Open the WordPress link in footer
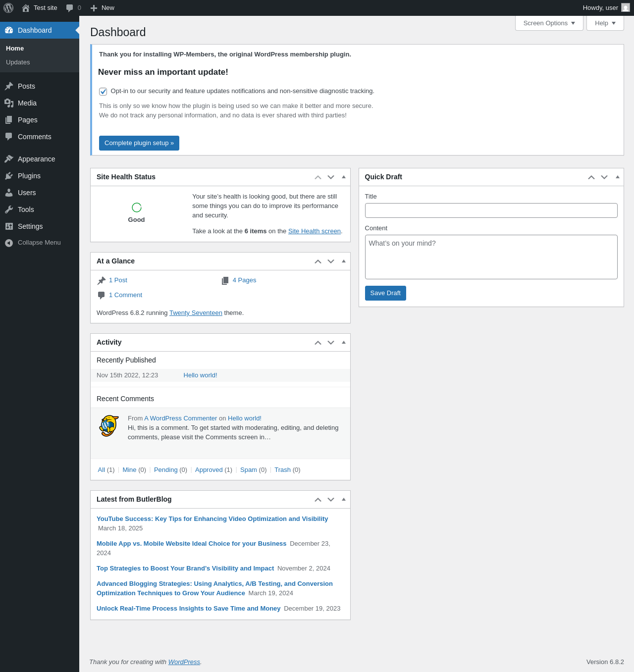The image size is (634, 672). pyautogui.click(x=184, y=662)
